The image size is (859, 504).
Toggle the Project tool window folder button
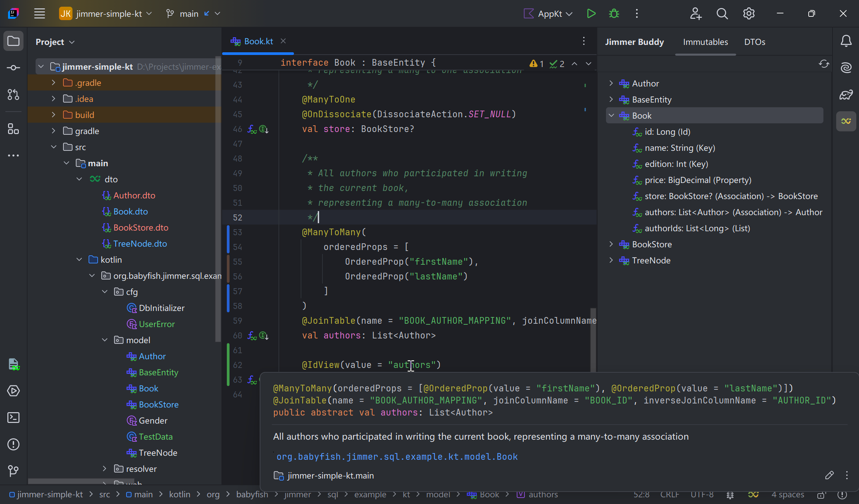pyautogui.click(x=13, y=42)
